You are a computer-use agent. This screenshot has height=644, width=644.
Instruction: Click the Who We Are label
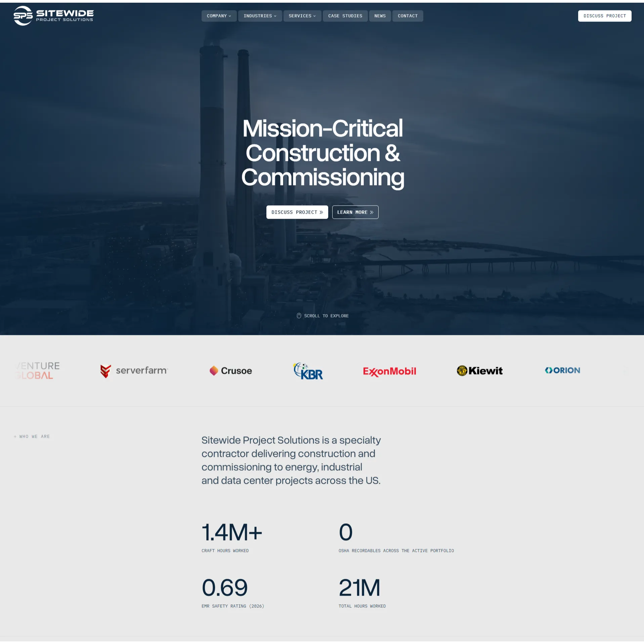32,436
